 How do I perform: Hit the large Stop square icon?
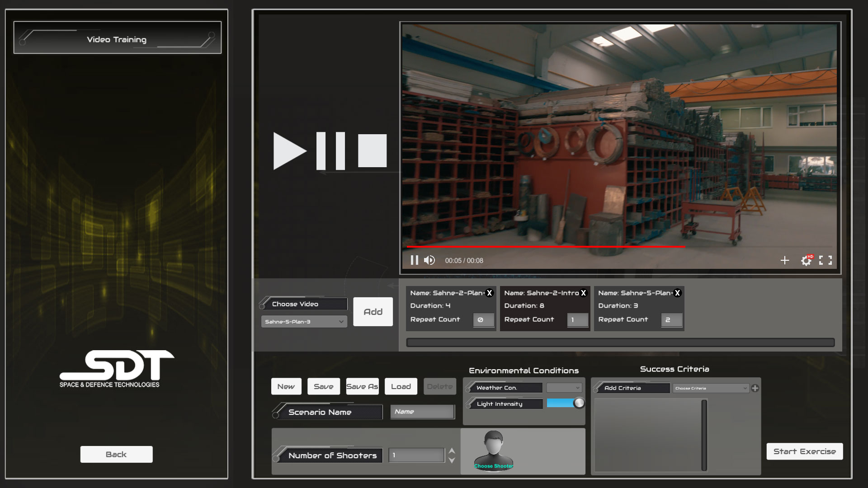tap(372, 151)
